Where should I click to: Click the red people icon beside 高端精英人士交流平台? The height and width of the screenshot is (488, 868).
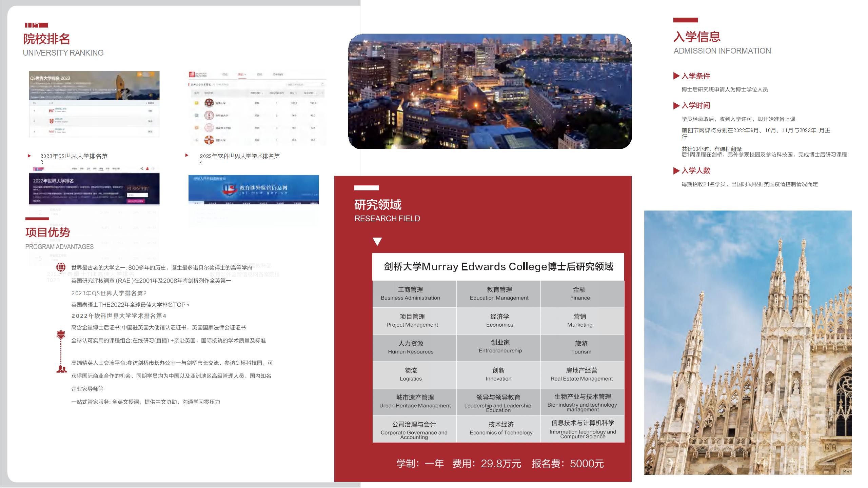click(x=61, y=369)
